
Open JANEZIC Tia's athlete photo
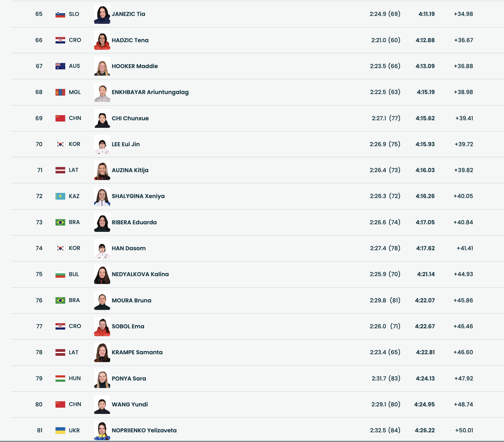pyautogui.click(x=102, y=14)
